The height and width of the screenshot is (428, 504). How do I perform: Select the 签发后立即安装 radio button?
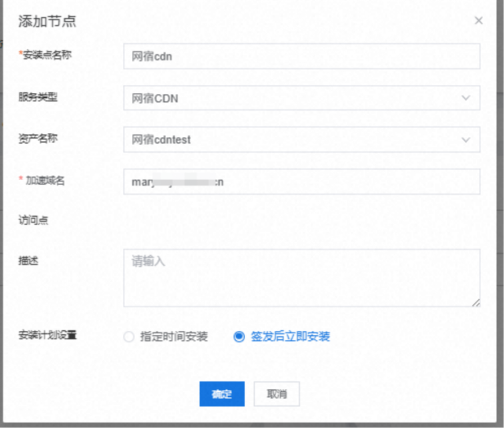(x=239, y=337)
